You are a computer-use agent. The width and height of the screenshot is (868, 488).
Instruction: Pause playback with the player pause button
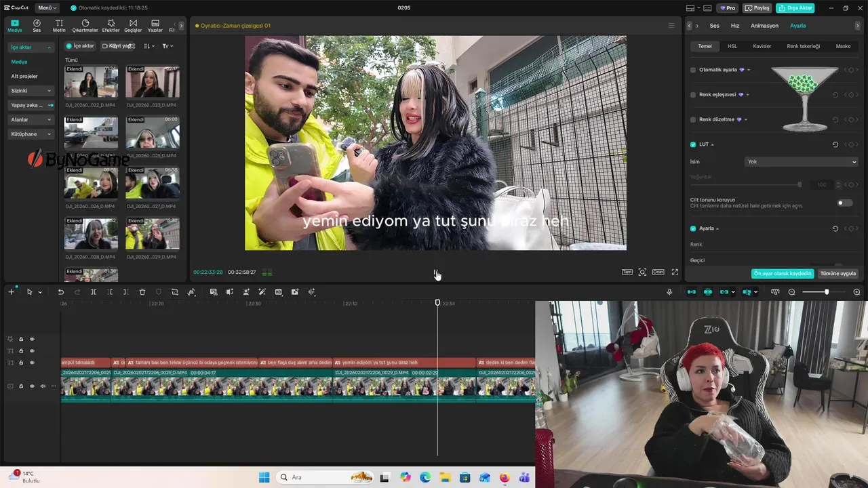pos(435,272)
